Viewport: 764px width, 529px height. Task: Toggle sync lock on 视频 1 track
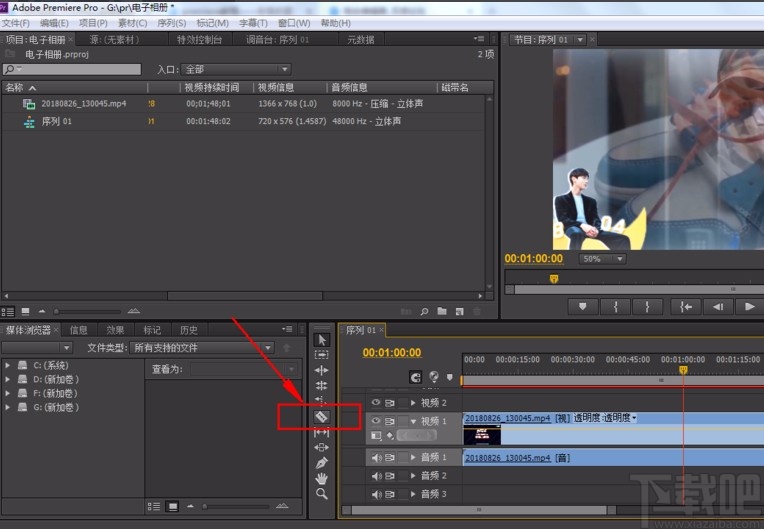click(x=390, y=421)
